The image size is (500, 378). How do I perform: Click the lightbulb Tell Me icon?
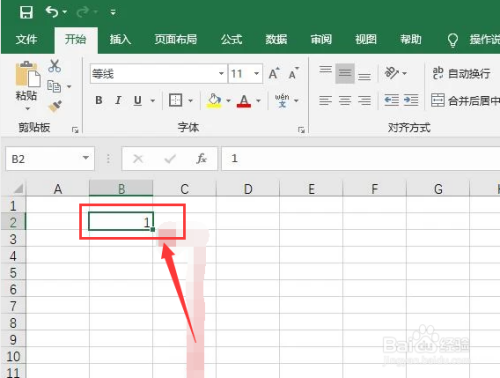pyautogui.click(x=453, y=40)
